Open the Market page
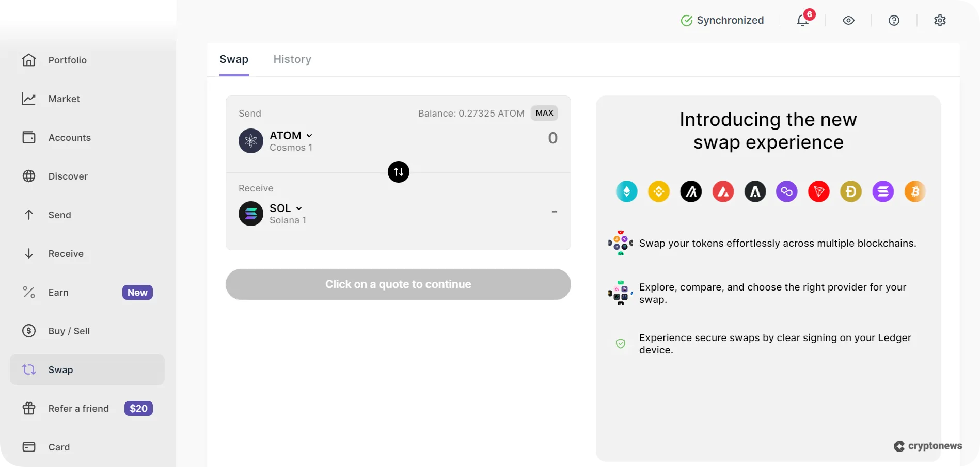Image resolution: width=980 pixels, height=467 pixels. click(64, 99)
